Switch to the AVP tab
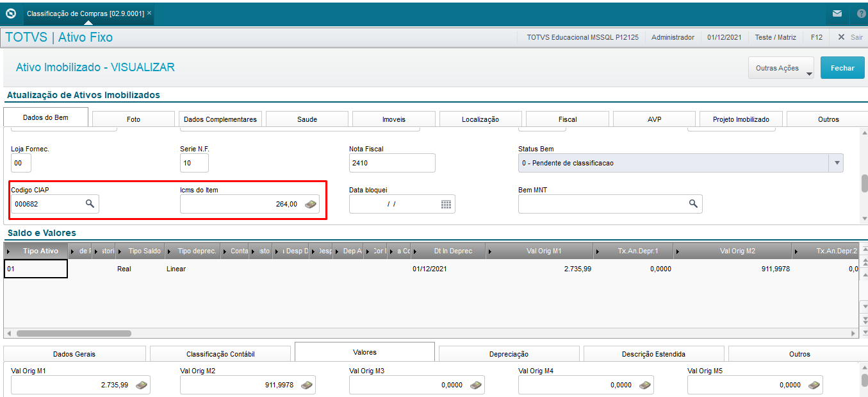The width and height of the screenshot is (868, 397). 654,119
